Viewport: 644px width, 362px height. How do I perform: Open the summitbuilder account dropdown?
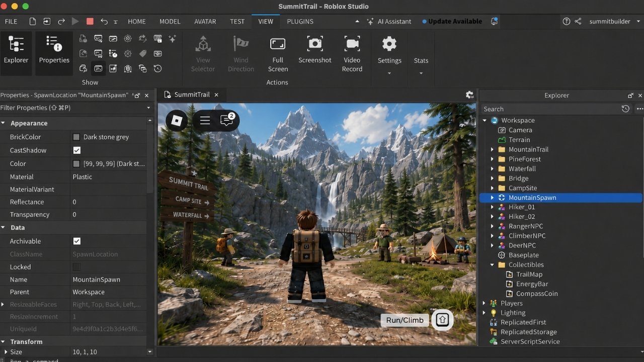tap(639, 22)
